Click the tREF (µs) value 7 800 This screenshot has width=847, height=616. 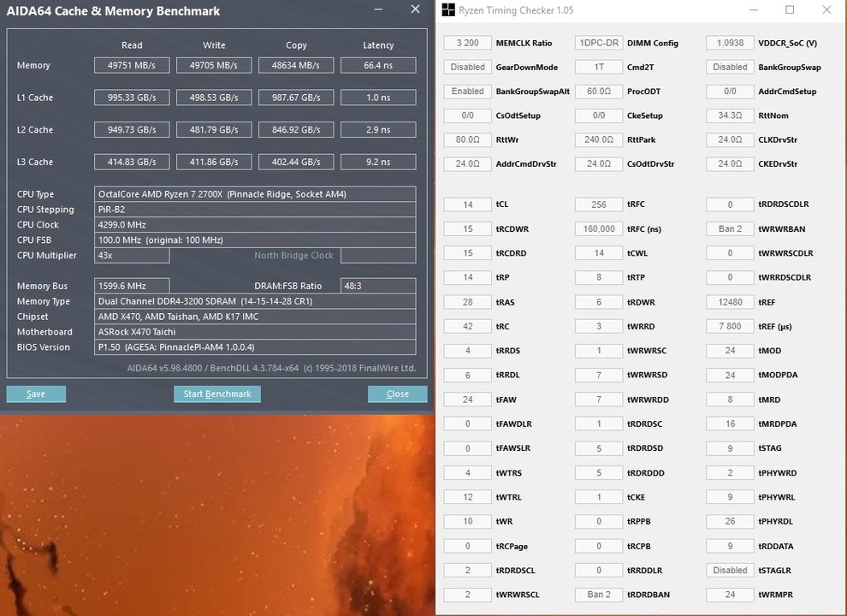pyautogui.click(x=730, y=326)
